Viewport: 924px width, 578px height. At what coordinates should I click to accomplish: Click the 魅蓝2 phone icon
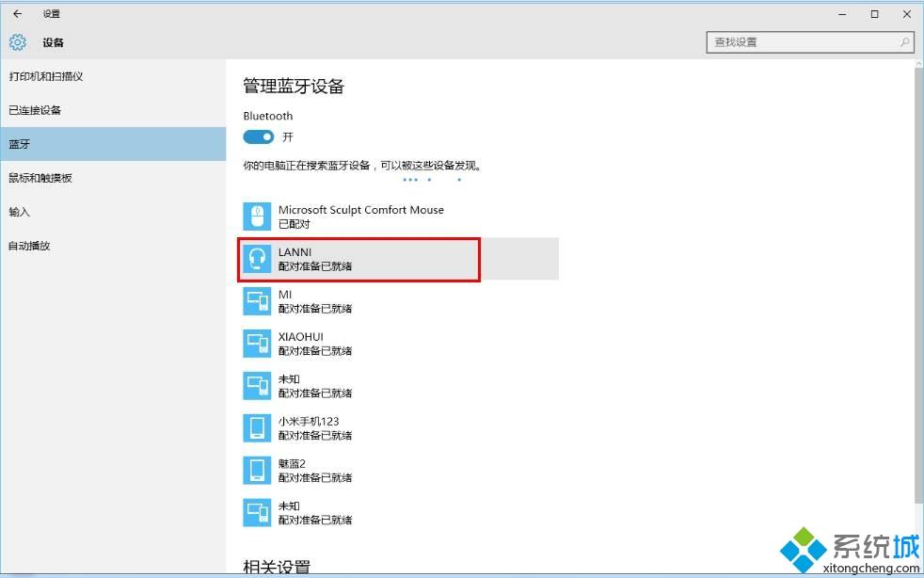[257, 470]
